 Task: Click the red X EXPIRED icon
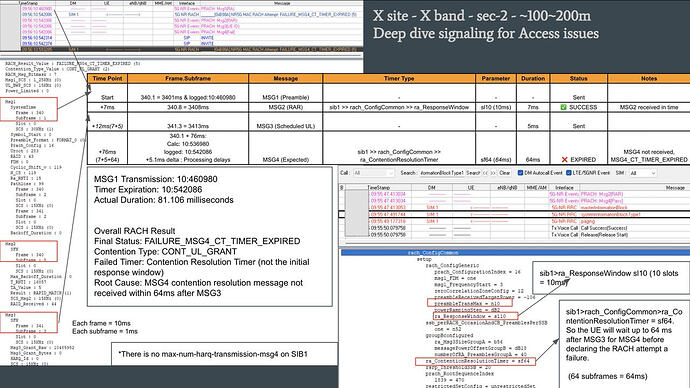point(565,159)
